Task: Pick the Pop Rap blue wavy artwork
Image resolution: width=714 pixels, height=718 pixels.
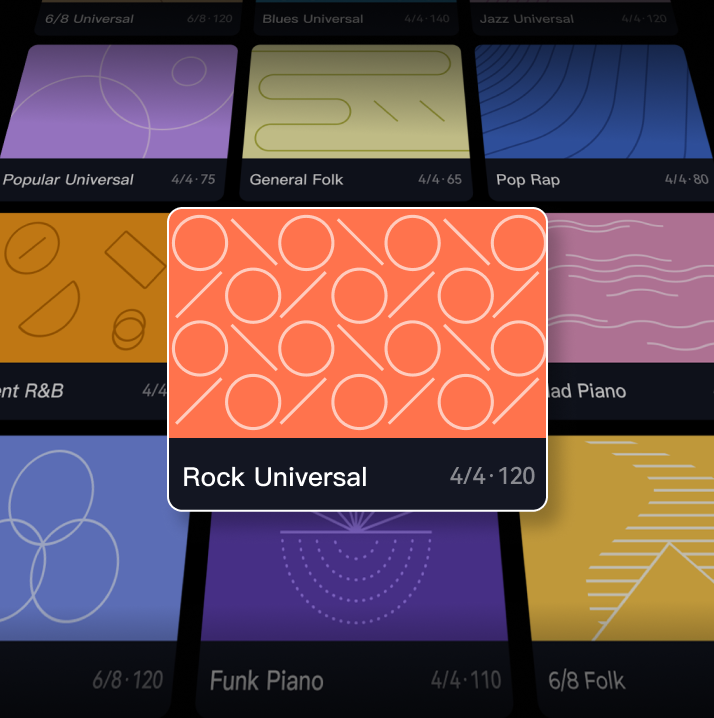Action: tap(595, 102)
